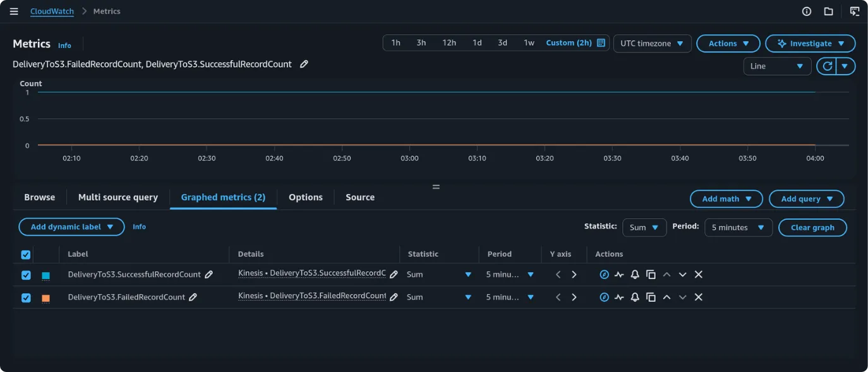Move SuccessfulRecordCount to left Y axis
Viewport: 868px width, 372px height.
click(558, 274)
